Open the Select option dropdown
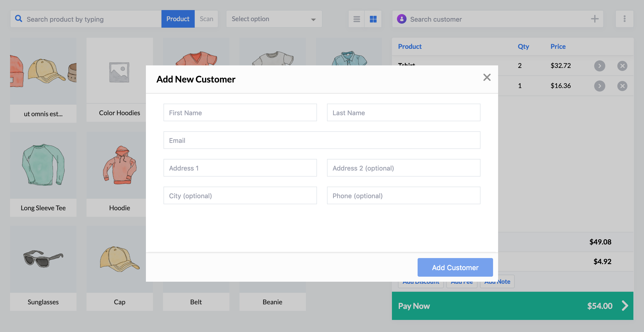The width and height of the screenshot is (644, 332). pyautogui.click(x=274, y=19)
